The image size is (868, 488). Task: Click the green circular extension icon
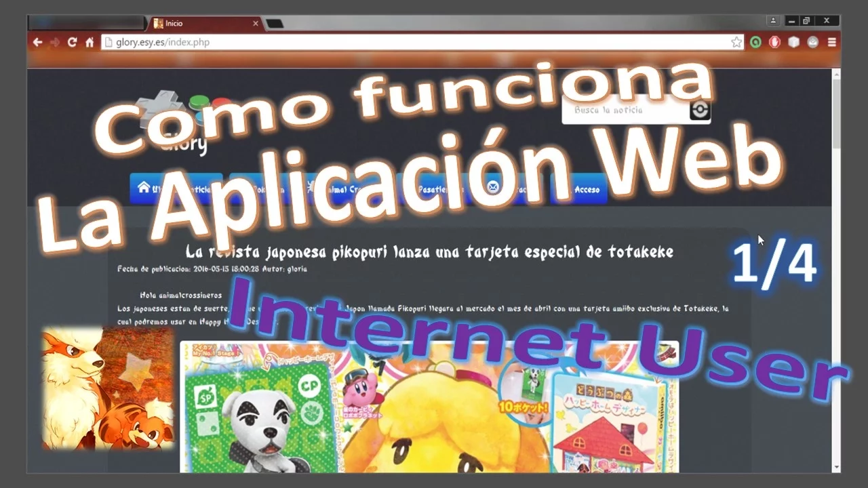[x=755, y=42]
